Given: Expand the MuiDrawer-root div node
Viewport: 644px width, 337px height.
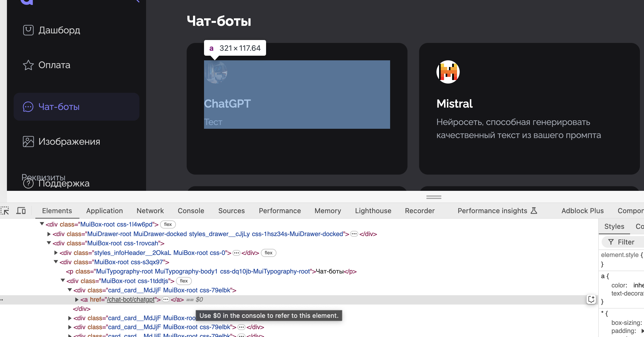Looking at the screenshot, I should coord(49,234).
